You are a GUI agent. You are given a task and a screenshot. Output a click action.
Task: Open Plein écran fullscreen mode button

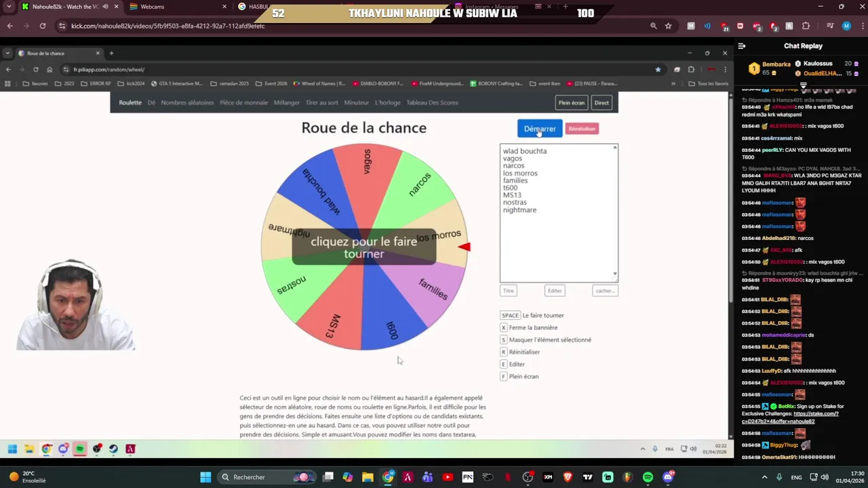tap(571, 103)
